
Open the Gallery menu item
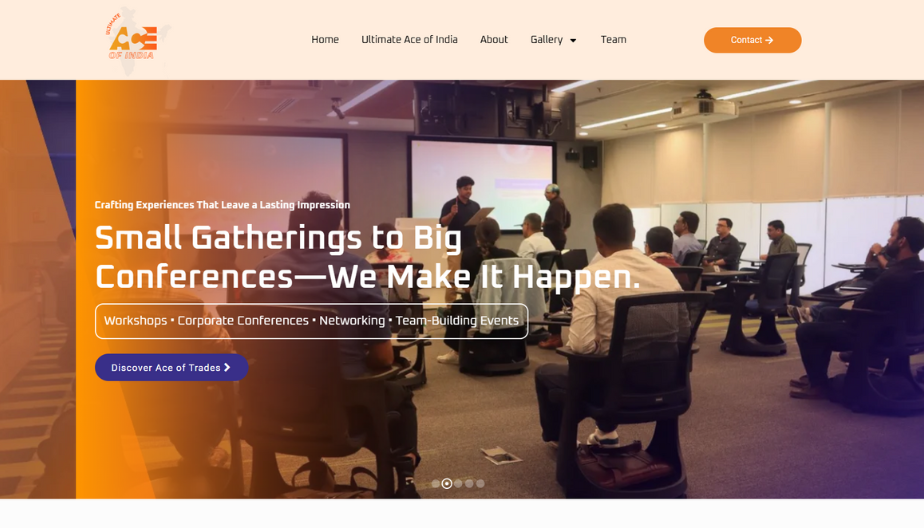(546, 39)
